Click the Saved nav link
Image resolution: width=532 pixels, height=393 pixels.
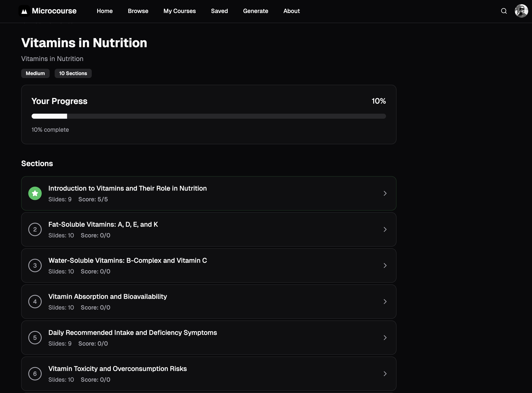pos(219,11)
